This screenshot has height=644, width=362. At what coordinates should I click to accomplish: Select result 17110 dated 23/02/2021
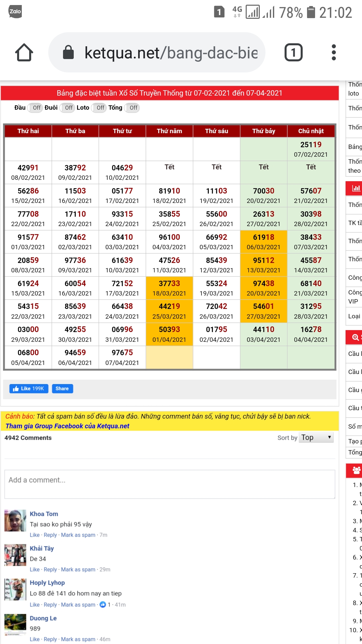tap(75, 219)
